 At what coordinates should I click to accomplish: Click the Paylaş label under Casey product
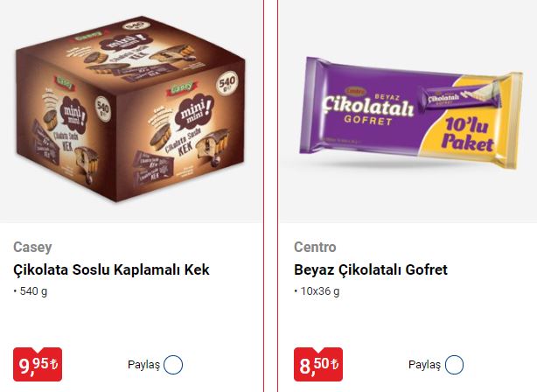pyautogui.click(x=143, y=365)
